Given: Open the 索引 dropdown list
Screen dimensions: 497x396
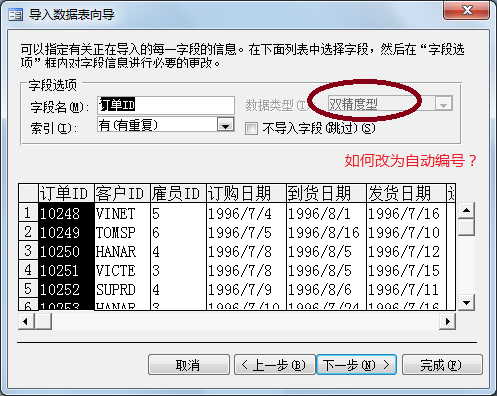Looking at the screenshot, I should tap(226, 125).
